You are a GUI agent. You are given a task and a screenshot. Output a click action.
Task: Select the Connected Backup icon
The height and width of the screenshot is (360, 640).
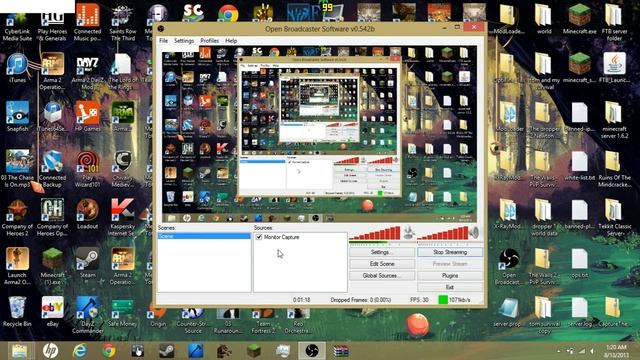(52, 168)
